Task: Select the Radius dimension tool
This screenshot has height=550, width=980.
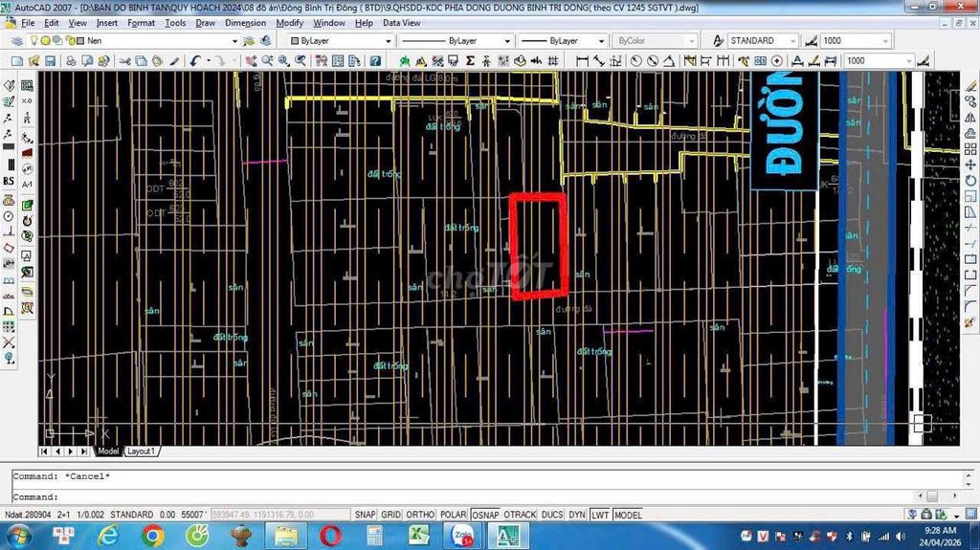Action: click(635, 60)
